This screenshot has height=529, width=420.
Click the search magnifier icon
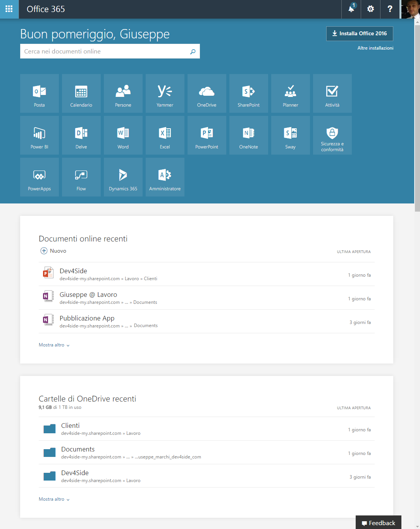pyautogui.click(x=193, y=52)
